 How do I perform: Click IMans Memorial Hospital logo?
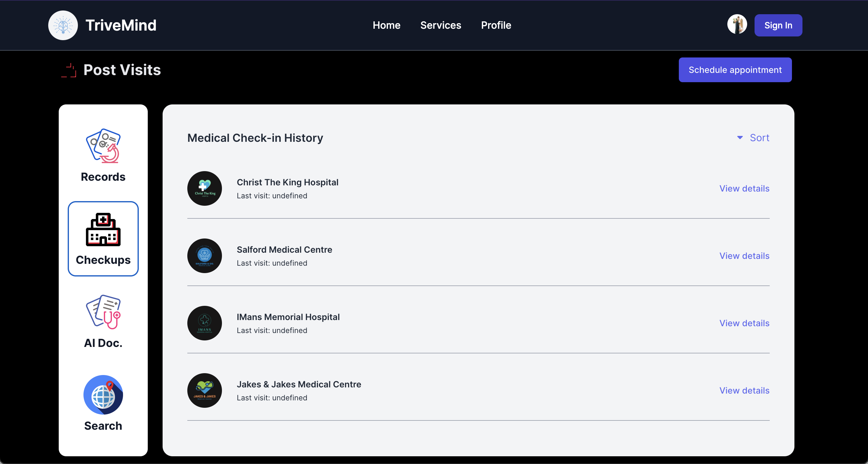[x=205, y=323]
